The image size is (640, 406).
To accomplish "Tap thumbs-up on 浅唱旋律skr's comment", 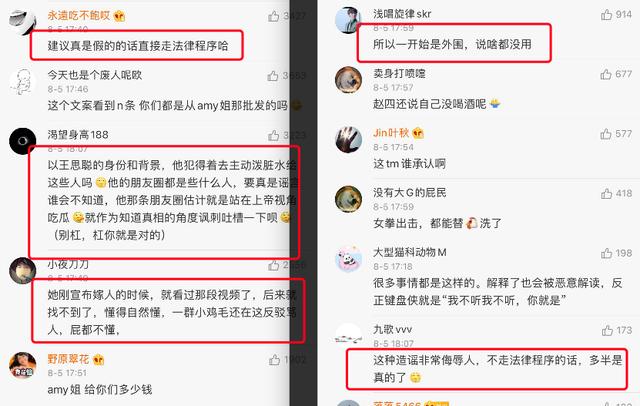I will [606, 15].
